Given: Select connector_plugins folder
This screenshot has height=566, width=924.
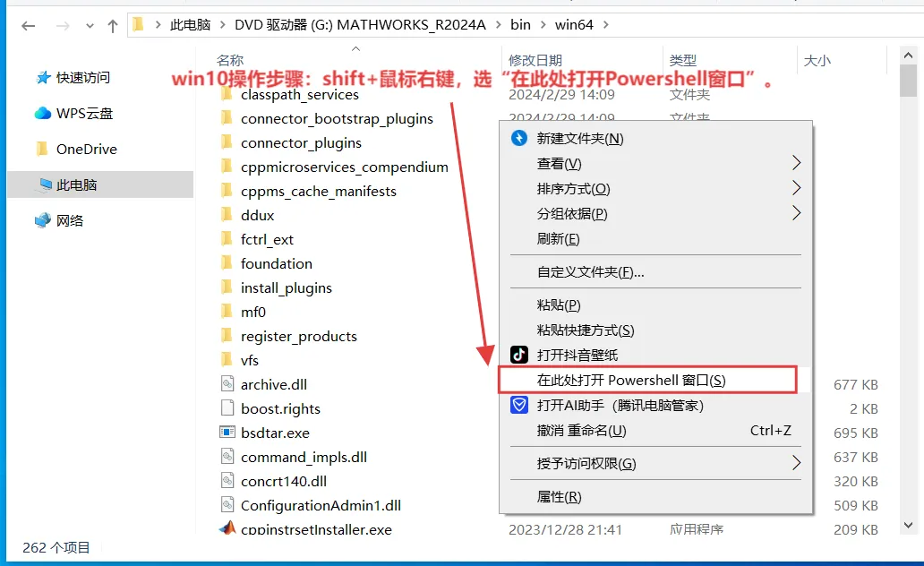Looking at the screenshot, I should pos(301,142).
